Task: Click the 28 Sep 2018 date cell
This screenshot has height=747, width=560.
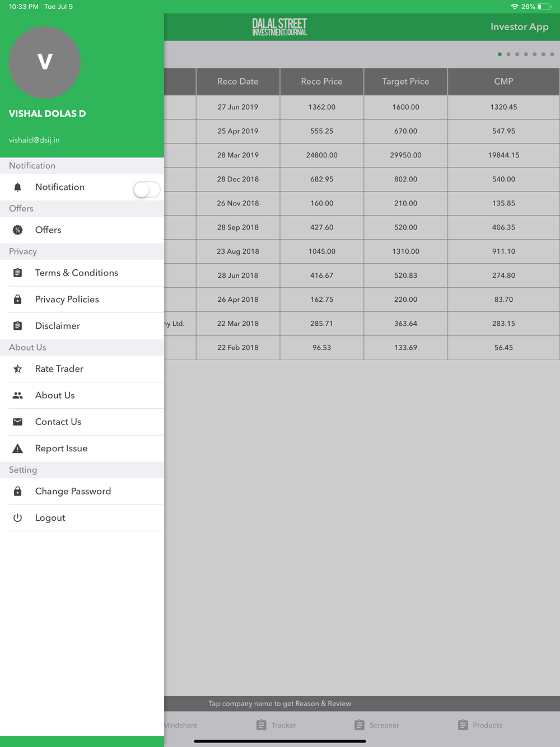Action: (x=238, y=227)
